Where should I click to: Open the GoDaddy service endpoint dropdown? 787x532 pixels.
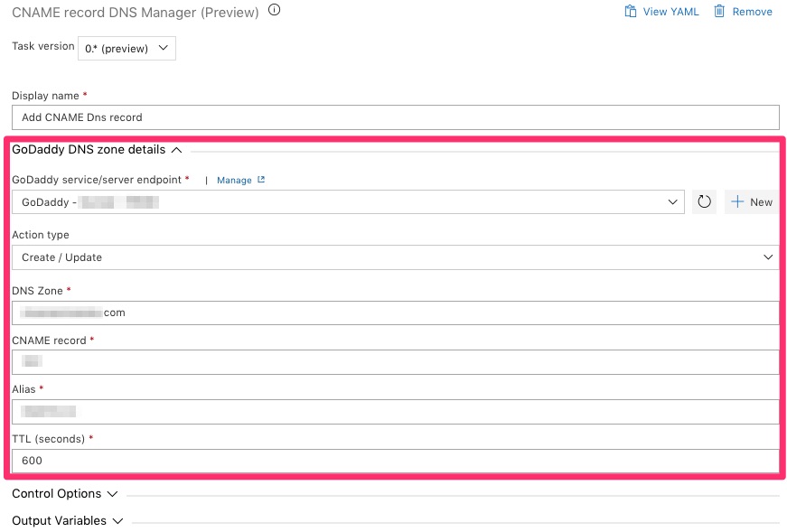point(349,201)
